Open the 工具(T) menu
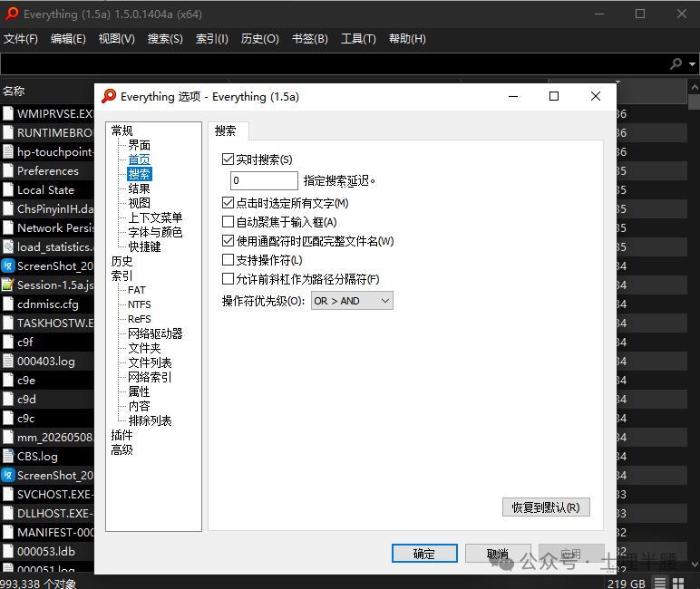700x589 pixels. (358, 39)
